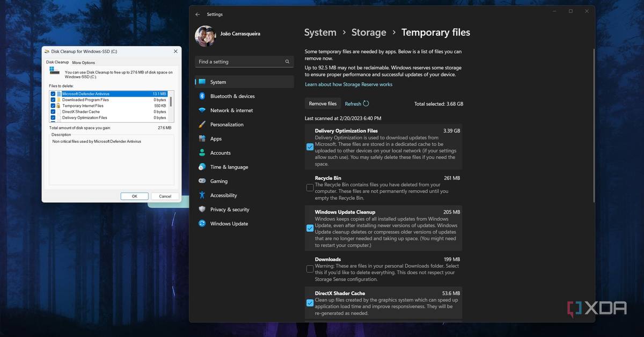Open Network & internet settings icon

(202, 111)
